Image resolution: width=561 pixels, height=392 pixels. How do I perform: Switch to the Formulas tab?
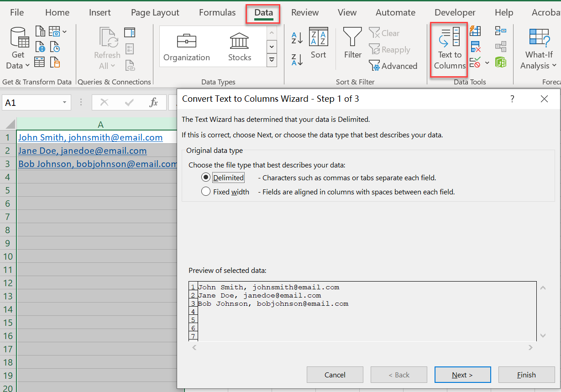[217, 12]
